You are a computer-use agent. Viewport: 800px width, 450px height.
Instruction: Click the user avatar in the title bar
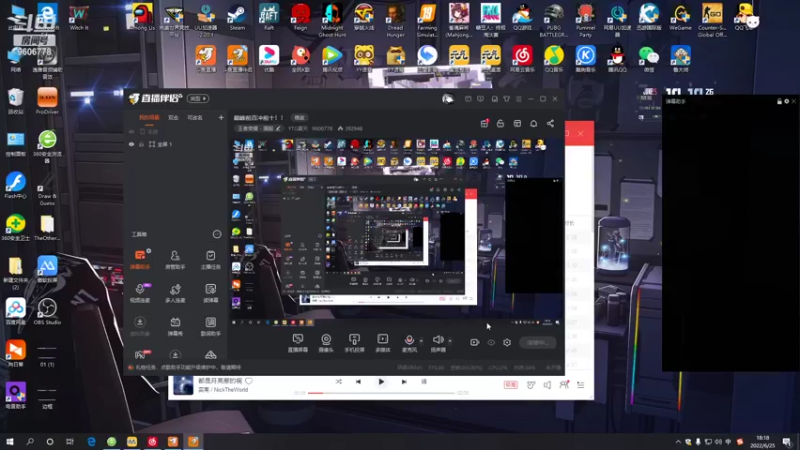click(447, 98)
